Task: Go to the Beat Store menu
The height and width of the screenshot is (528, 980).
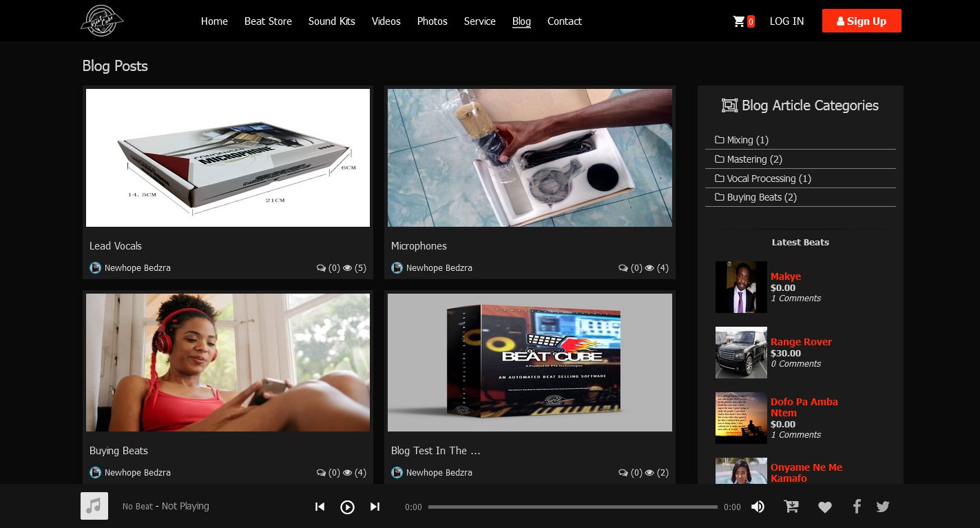Action: [268, 21]
